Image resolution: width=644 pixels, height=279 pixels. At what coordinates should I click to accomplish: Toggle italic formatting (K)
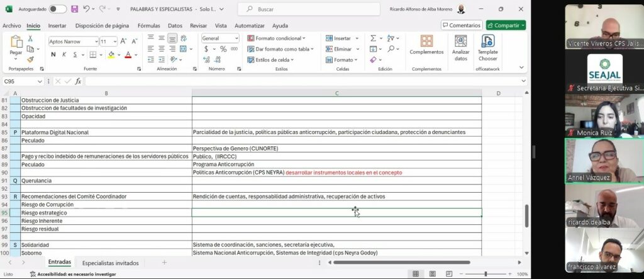click(x=64, y=55)
